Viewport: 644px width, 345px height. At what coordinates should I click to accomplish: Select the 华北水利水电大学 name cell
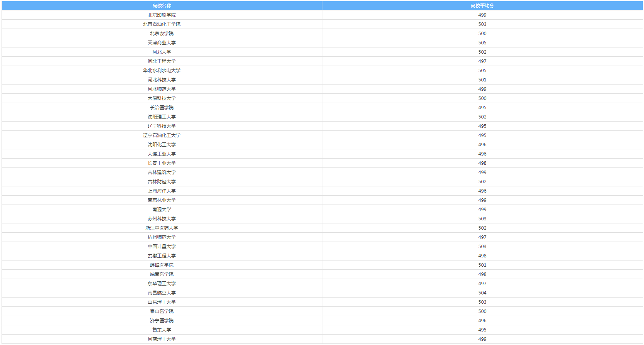pyautogui.click(x=162, y=71)
